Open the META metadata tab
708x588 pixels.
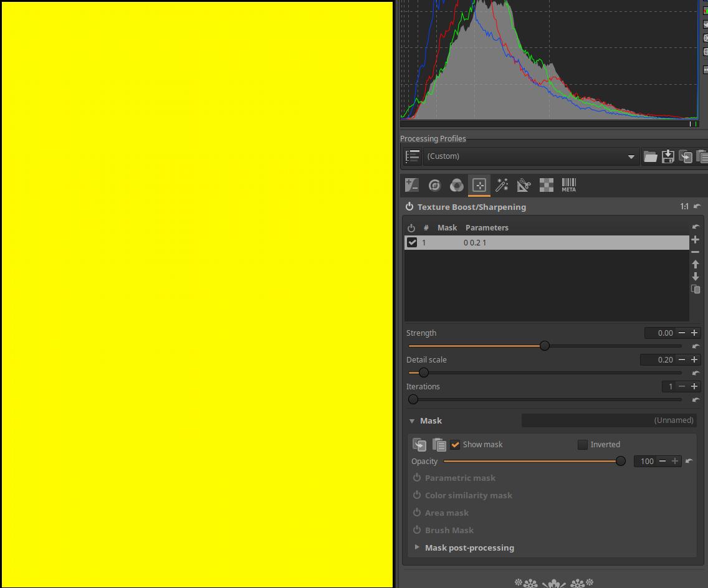569,185
